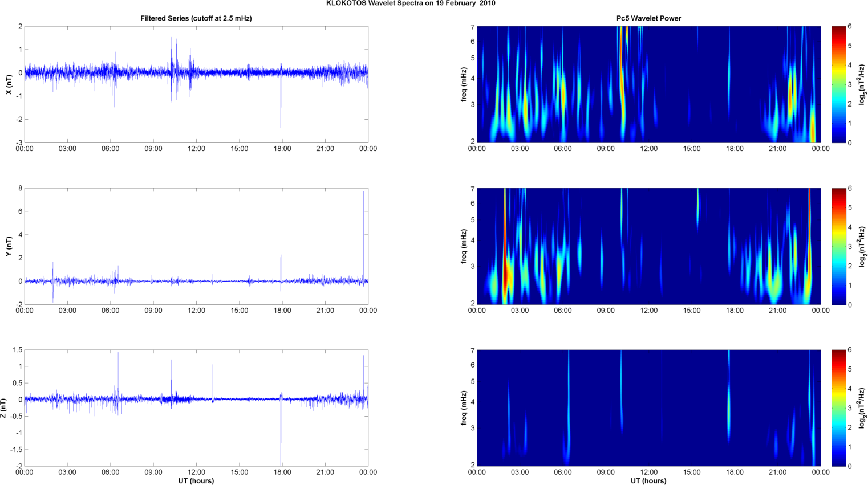Click the Y component wavelet colorbar
This screenshot has width=868, height=485.
click(838, 246)
